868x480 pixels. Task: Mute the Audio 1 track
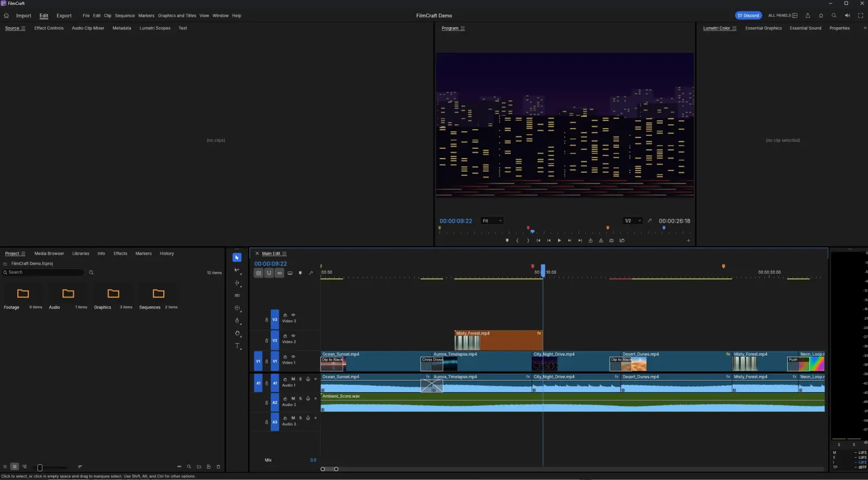(x=293, y=379)
